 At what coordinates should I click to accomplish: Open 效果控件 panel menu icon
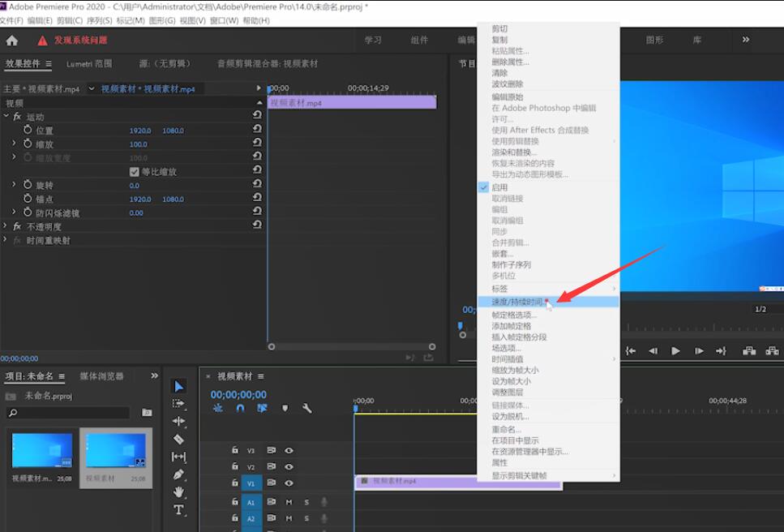tap(49, 63)
